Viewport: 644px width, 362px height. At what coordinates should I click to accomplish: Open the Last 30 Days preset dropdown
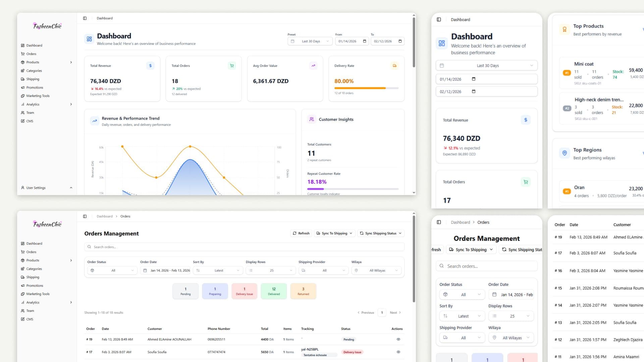point(310,41)
